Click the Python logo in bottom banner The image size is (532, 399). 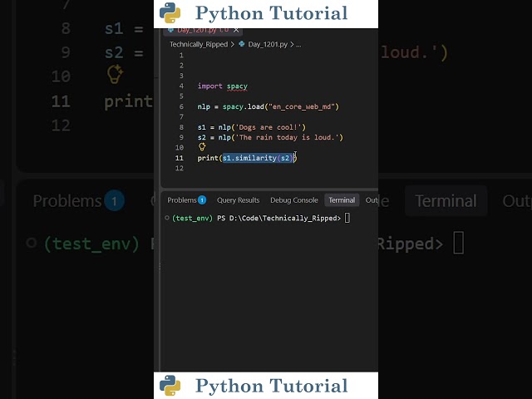click(x=170, y=386)
